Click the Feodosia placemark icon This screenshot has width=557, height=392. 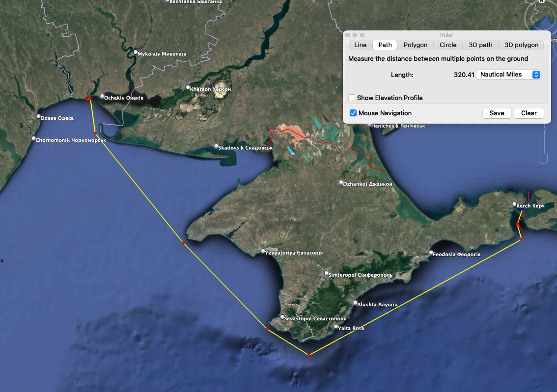pos(431,254)
